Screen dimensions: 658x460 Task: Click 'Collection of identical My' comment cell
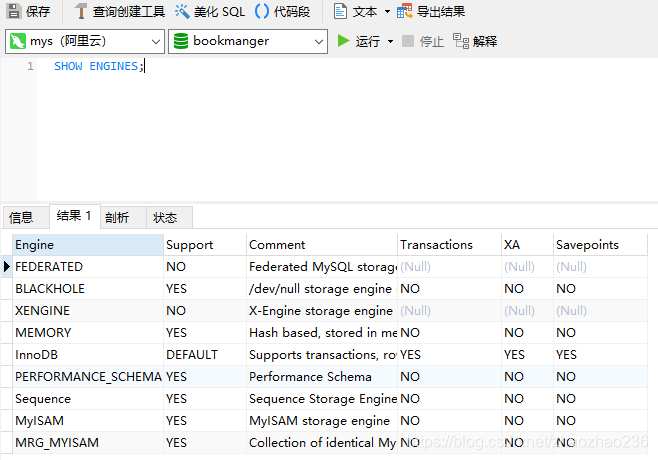[x=322, y=443]
